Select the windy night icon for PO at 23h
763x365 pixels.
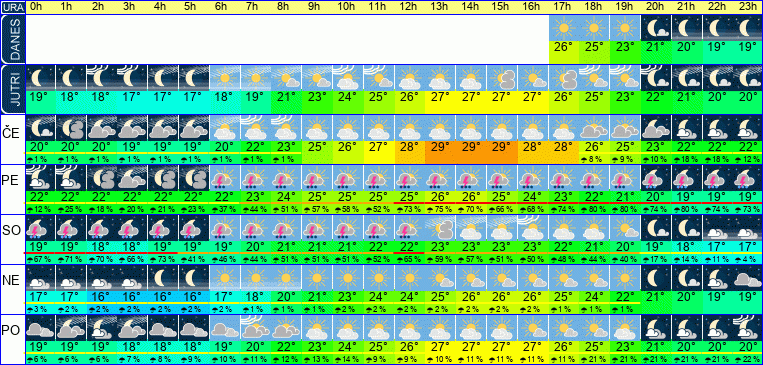pos(747,328)
